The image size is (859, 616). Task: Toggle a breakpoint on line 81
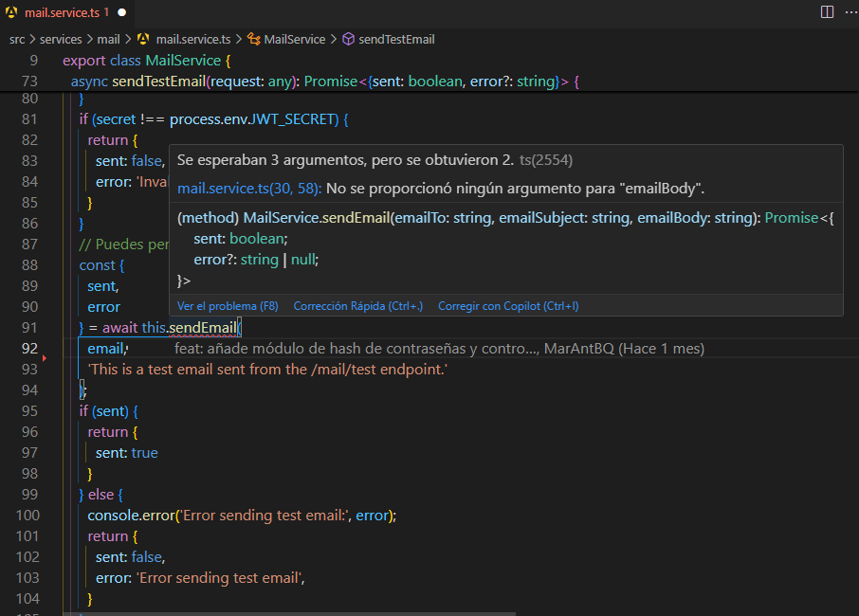pos(11,118)
